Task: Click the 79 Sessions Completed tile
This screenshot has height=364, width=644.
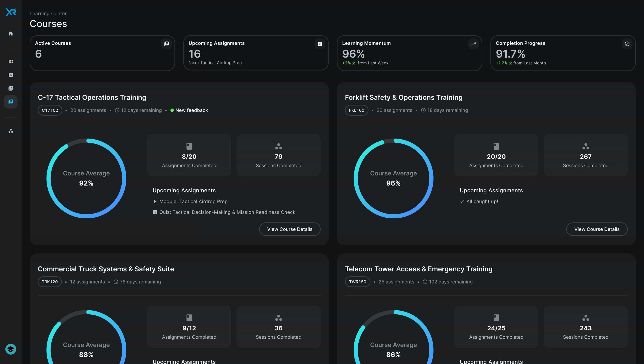Action: click(279, 155)
